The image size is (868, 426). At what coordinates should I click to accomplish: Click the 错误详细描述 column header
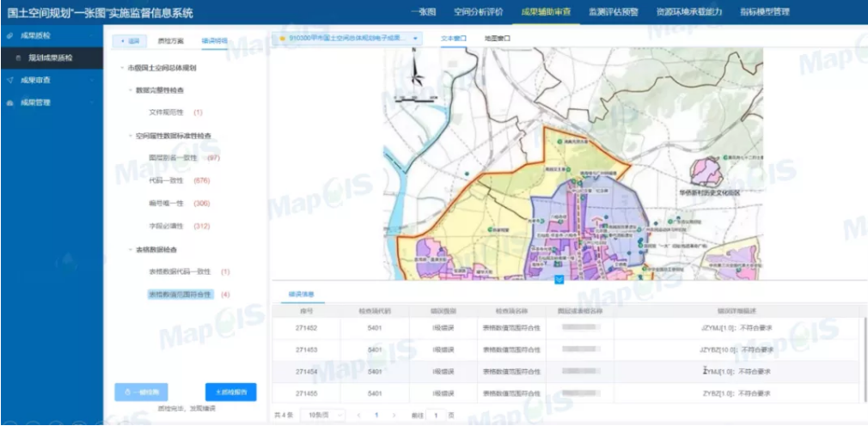[736, 310]
